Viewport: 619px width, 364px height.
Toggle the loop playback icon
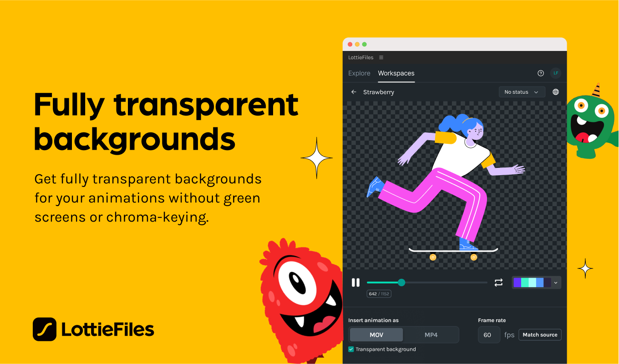(498, 283)
